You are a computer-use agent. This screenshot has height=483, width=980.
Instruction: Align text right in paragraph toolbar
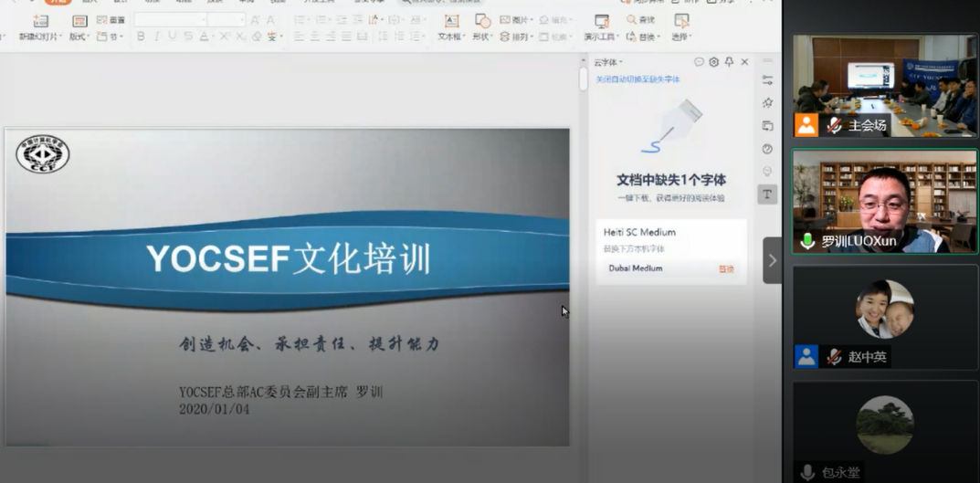[332, 37]
